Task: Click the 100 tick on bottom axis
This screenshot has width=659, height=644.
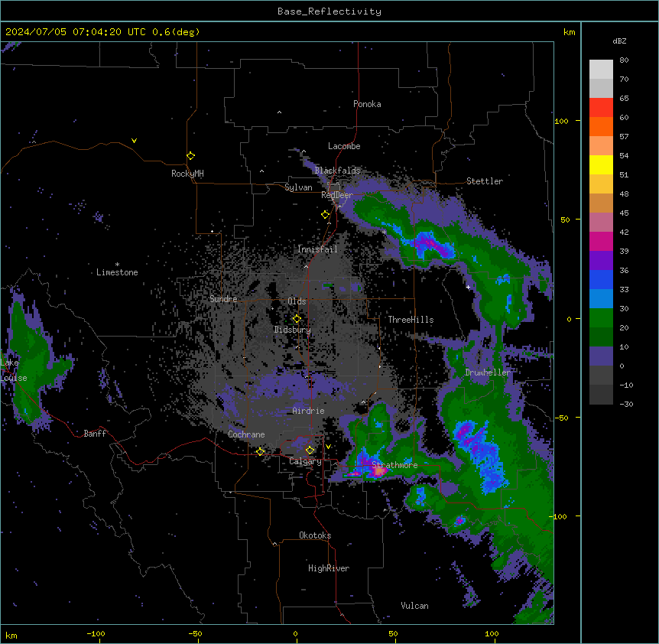Action: (x=492, y=634)
